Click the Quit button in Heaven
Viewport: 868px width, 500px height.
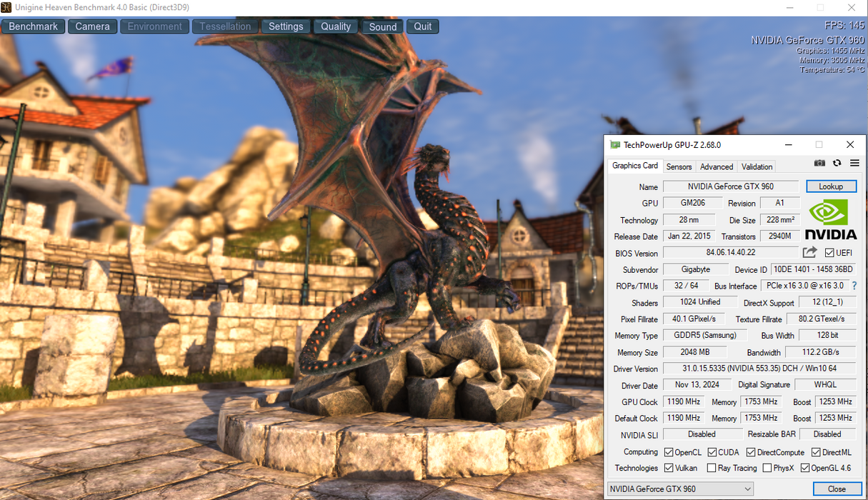click(x=423, y=26)
